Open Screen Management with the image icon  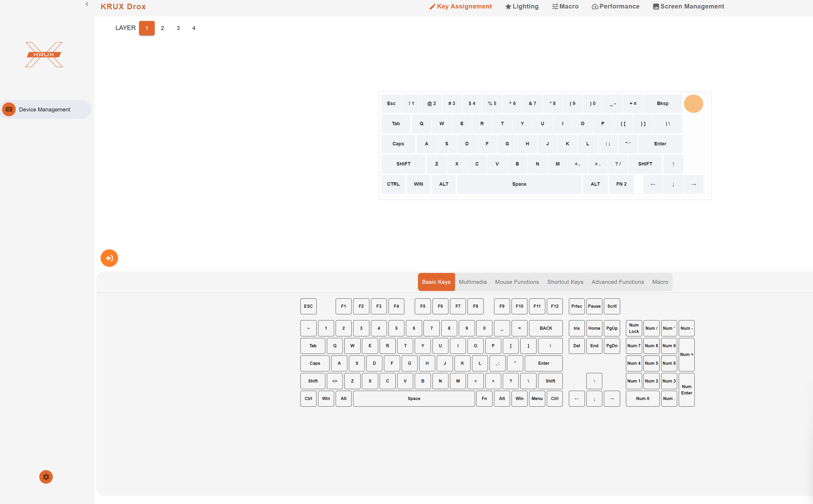tap(688, 6)
